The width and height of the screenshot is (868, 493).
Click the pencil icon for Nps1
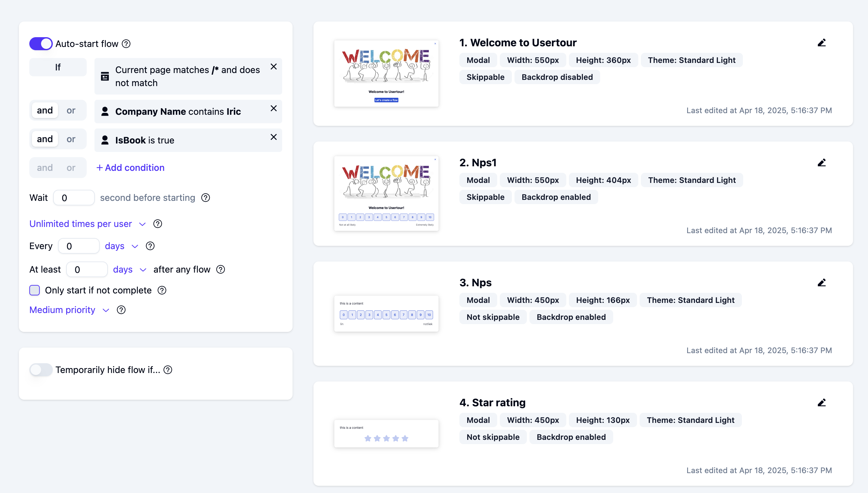click(821, 162)
